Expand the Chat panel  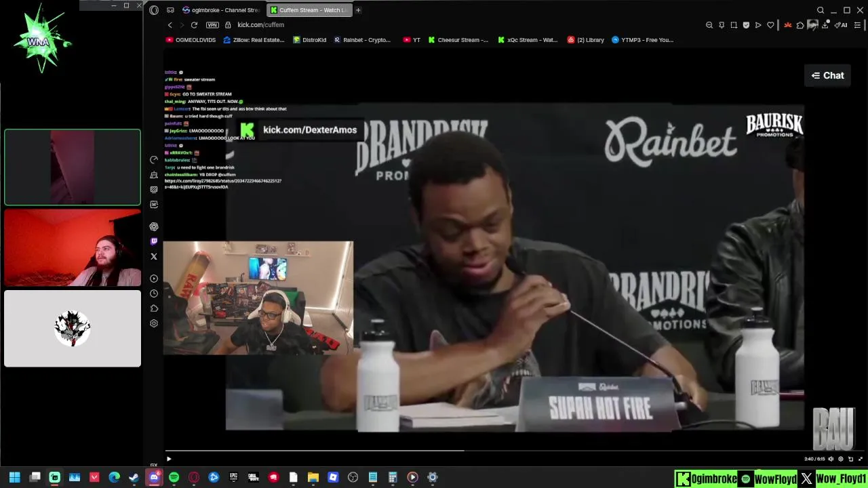(827, 75)
